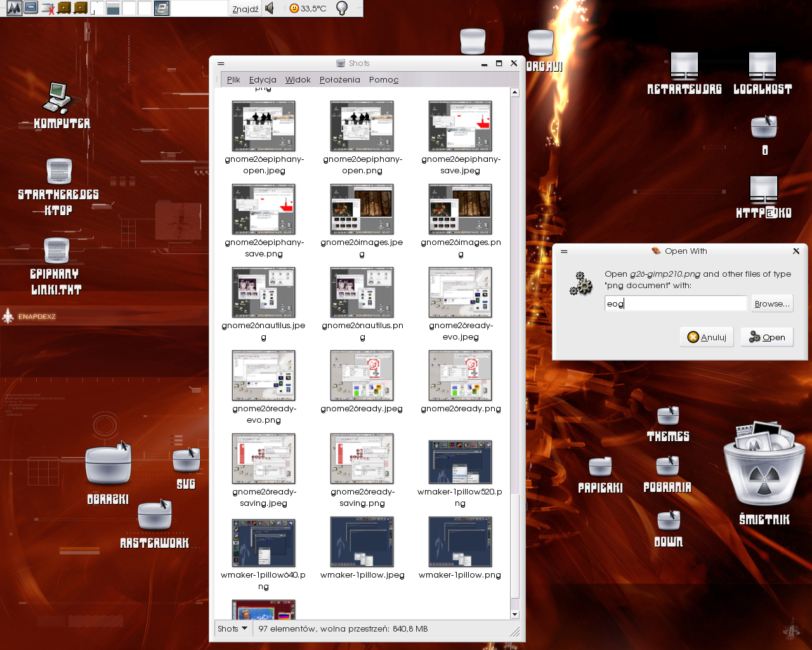Open the Shots window menu button
Viewport: 812px width, 650px height.
click(221, 63)
